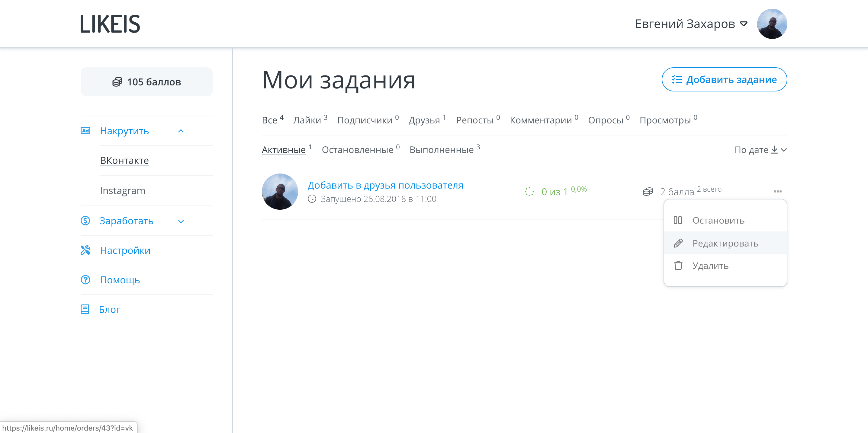Click the tools icon beside Настройки
The width and height of the screenshot is (868, 433).
click(x=85, y=250)
